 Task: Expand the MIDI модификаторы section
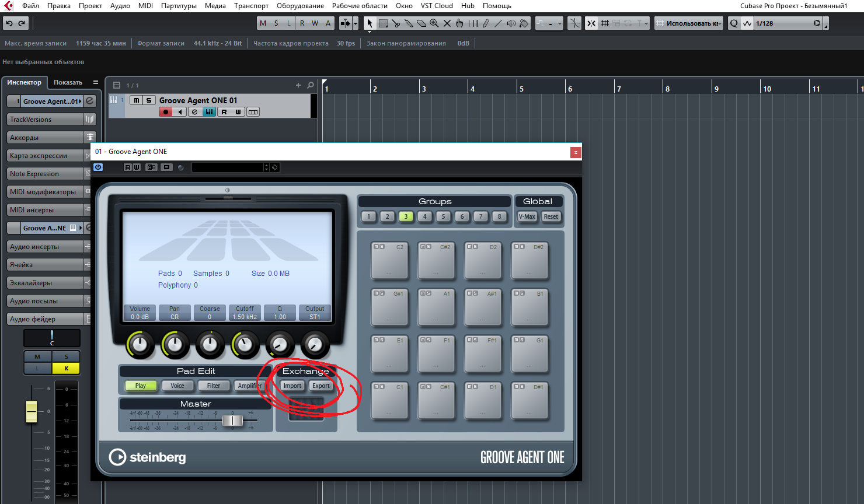45,192
